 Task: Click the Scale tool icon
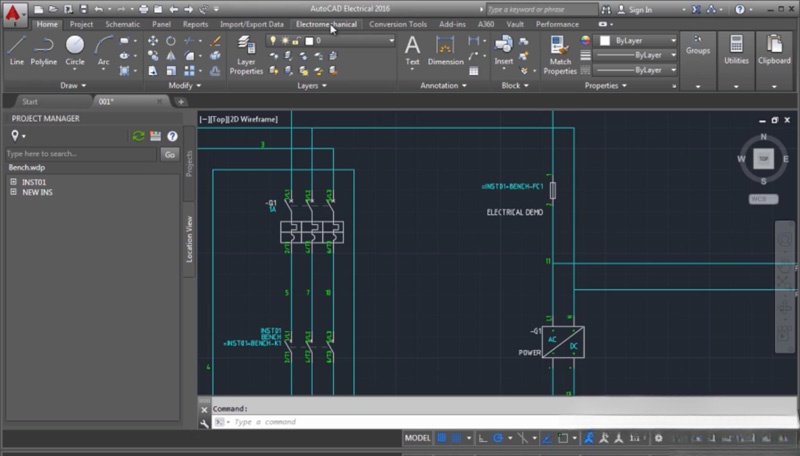point(171,70)
